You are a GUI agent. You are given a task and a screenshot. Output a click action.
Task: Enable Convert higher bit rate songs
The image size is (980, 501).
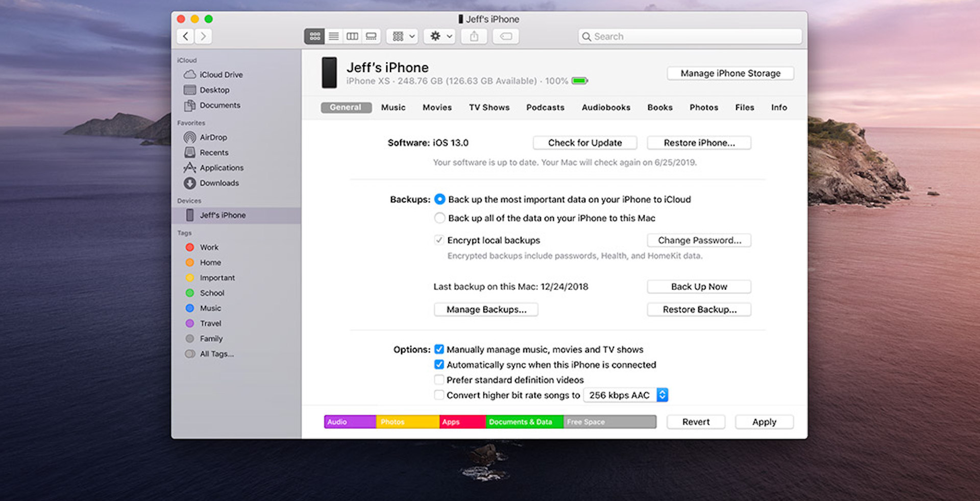click(439, 395)
